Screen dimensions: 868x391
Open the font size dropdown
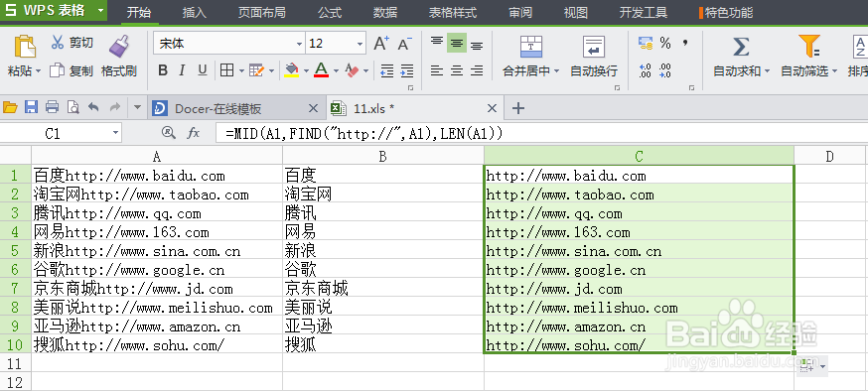pos(360,44)
